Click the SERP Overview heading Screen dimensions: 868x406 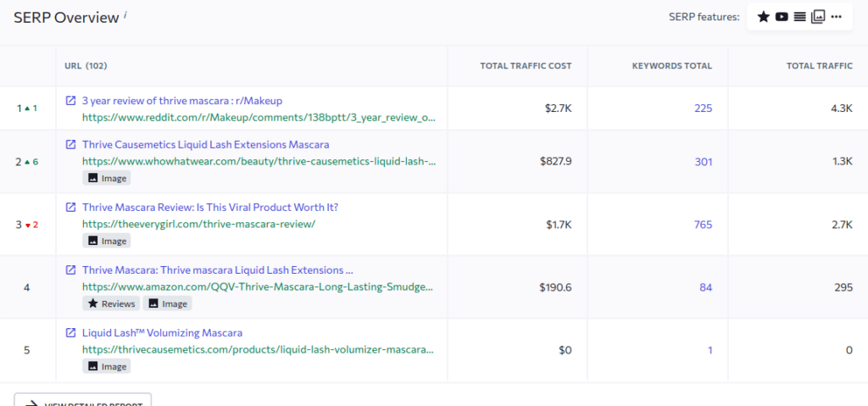coord(66,18)
